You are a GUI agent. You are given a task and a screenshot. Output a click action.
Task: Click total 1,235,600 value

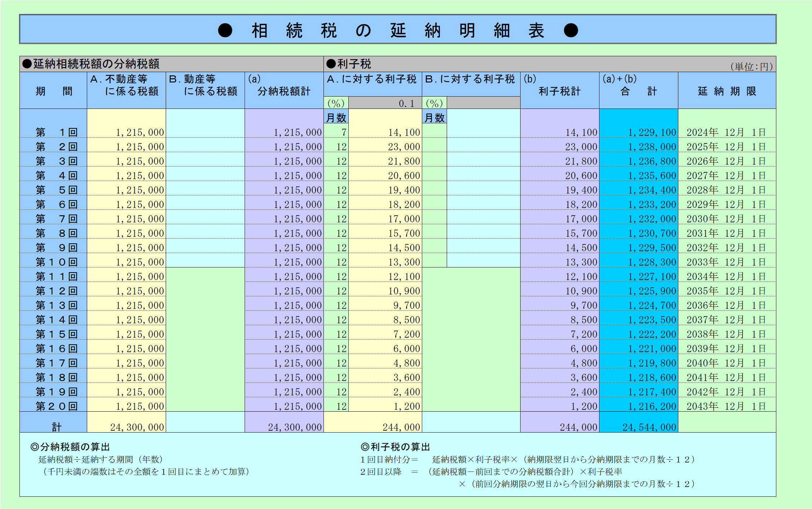652,176
